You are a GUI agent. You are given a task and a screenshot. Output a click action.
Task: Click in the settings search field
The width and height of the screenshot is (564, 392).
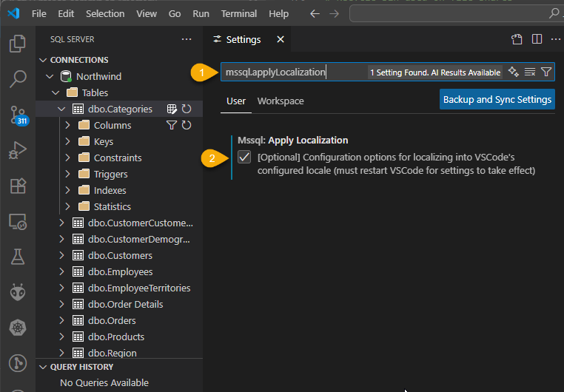pos(296,72)
